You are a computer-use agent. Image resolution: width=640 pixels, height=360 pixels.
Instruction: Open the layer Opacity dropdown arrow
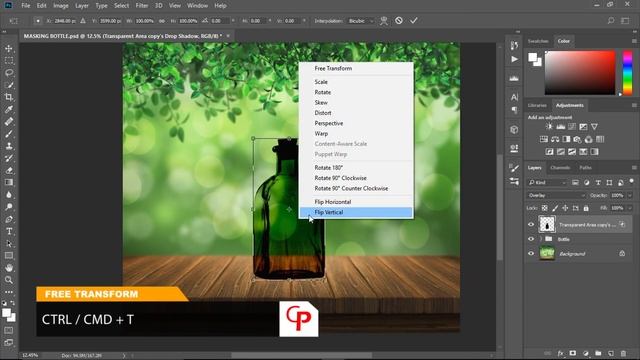pos(629,196)
